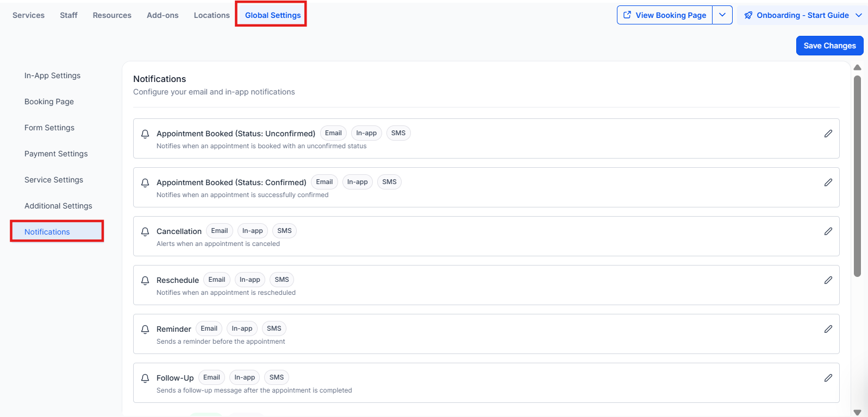Edit the Cancellation notification
This screenshot has height=417, width=868.
pos(828,231)
